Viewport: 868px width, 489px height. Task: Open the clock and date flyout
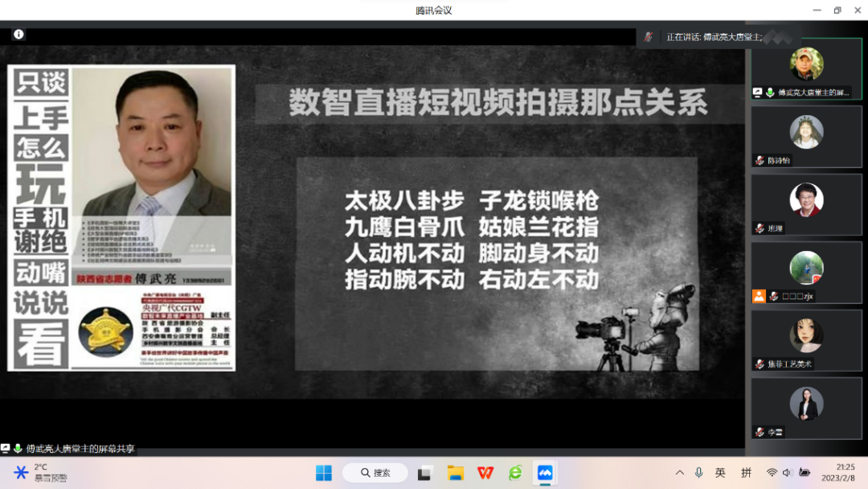pyautogui.click(x=845, y=472)
